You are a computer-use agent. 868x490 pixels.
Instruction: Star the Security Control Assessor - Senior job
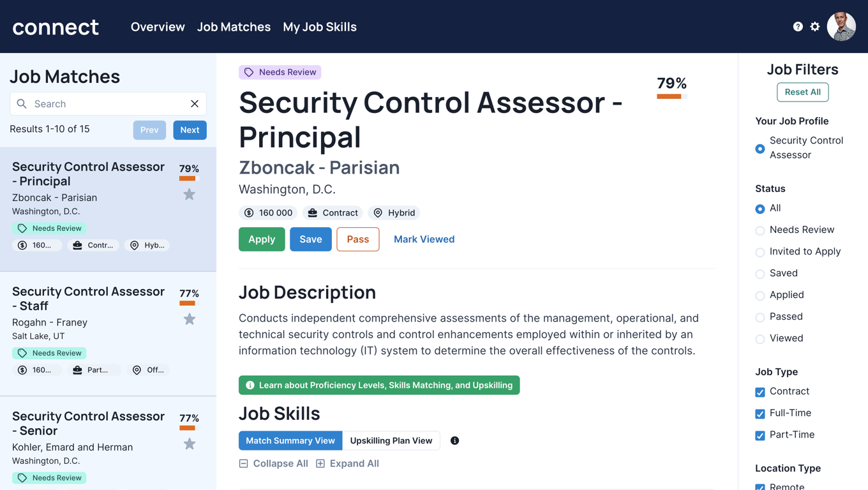[189, 444]
